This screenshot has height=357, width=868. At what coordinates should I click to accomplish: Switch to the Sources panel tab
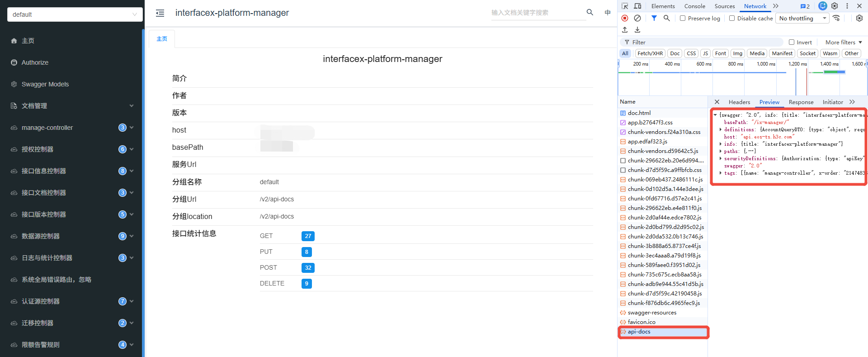click(x=725, y=6)
